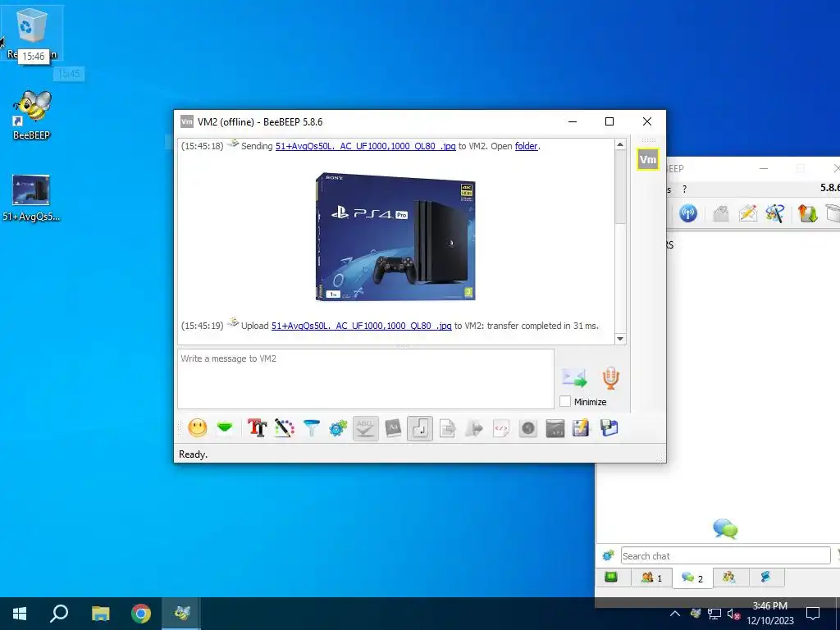The image size is (840, 630).
Task: Select the VM2 user avatar in chat sidebar
Action: (648, 160)
